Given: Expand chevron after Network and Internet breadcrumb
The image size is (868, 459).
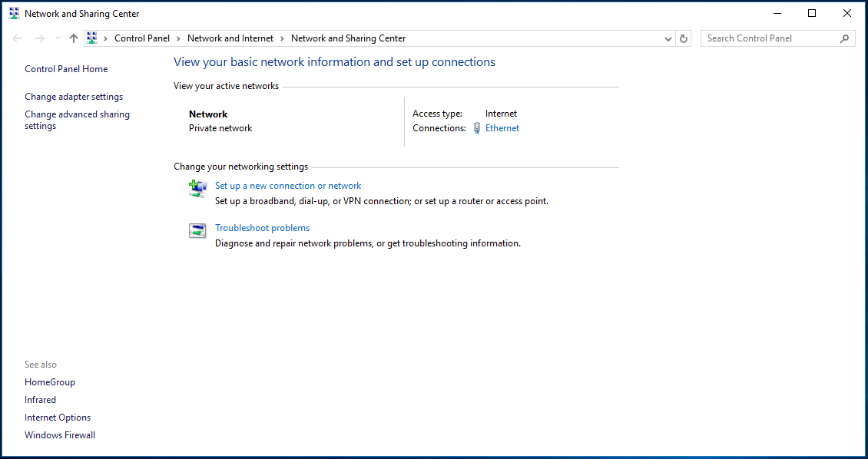Looking at the screenshot, I should pos(283,38).
